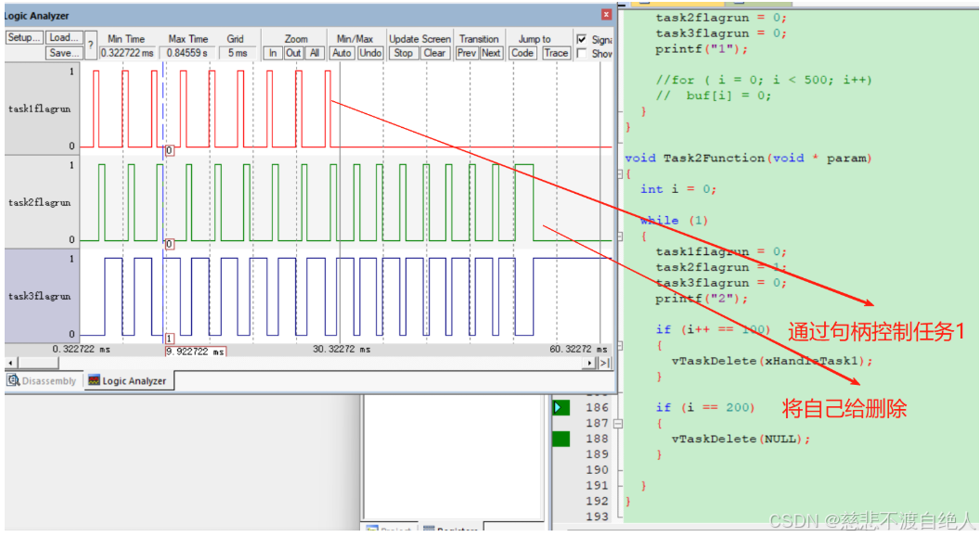Image resolution: width=980 pixels, height=537 pixels.
Task: Click the 30.32272 ms time axis label
Action: (342, 350)
